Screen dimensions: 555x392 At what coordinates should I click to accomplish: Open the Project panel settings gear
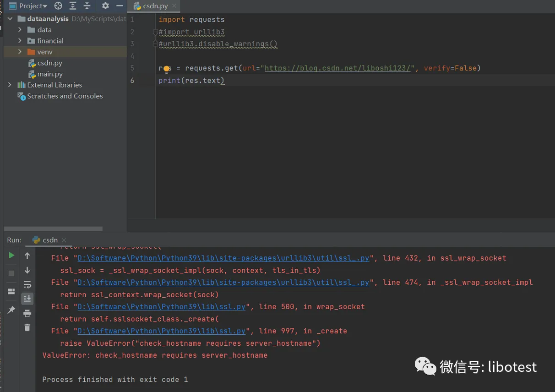(x=105, y=6)
